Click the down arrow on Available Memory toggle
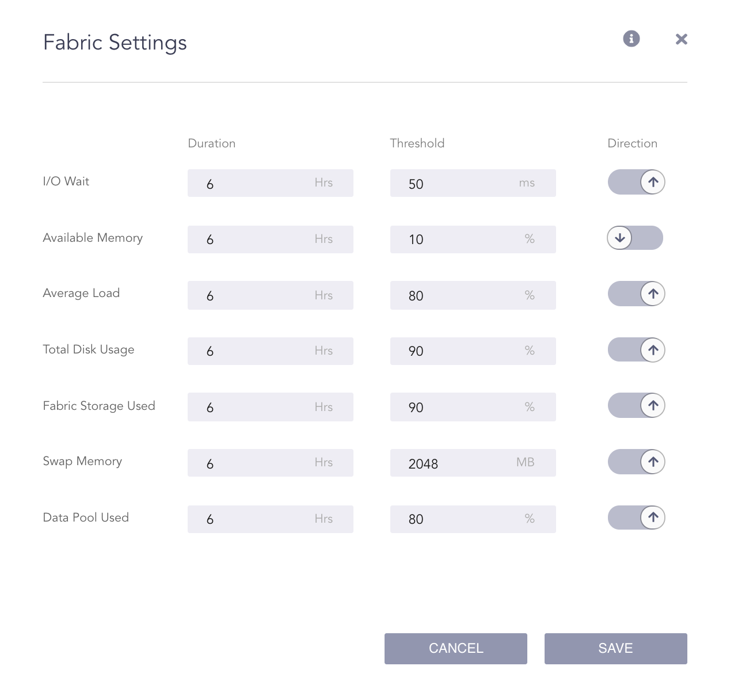The width and height of the screenshot is (738, 700). tap(620, 238)
